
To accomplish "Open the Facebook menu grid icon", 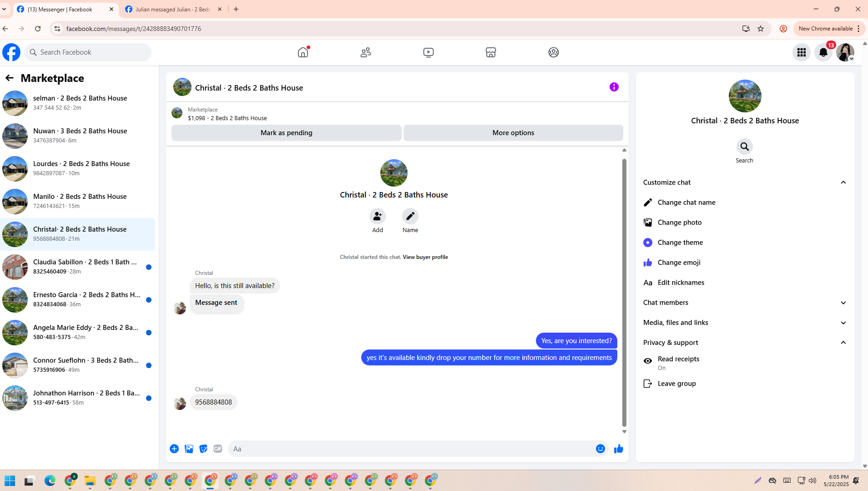I will click(802, 52).
